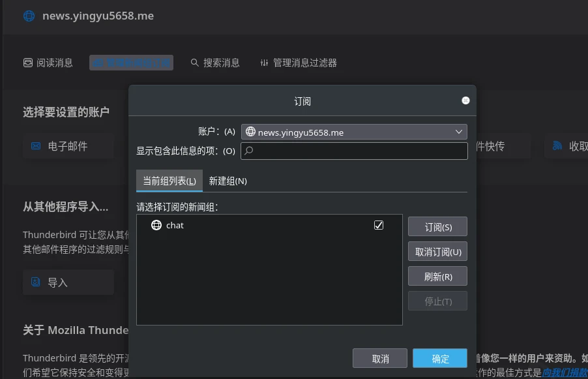Click the 搜索消息 magnifier icon
This screenshot has height=379, width=588.
[x=194, y=63]
